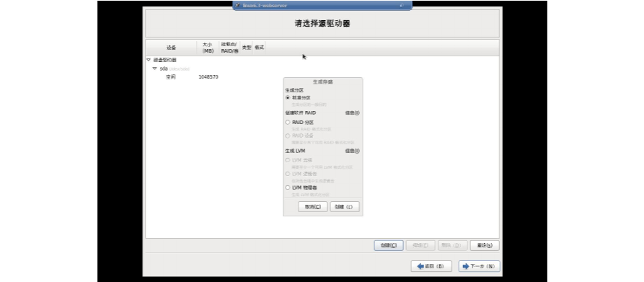Select the RAID 分区 radio option
Image resolution: width=644 pixels, height=282 pixels.
[288, 123]
